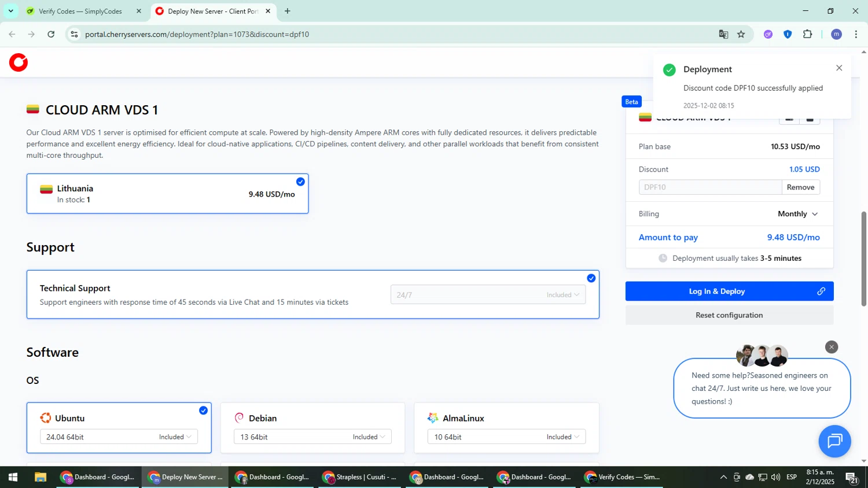Click the Beta badge
The image size is (868, 488).
(x=631, y=102)
